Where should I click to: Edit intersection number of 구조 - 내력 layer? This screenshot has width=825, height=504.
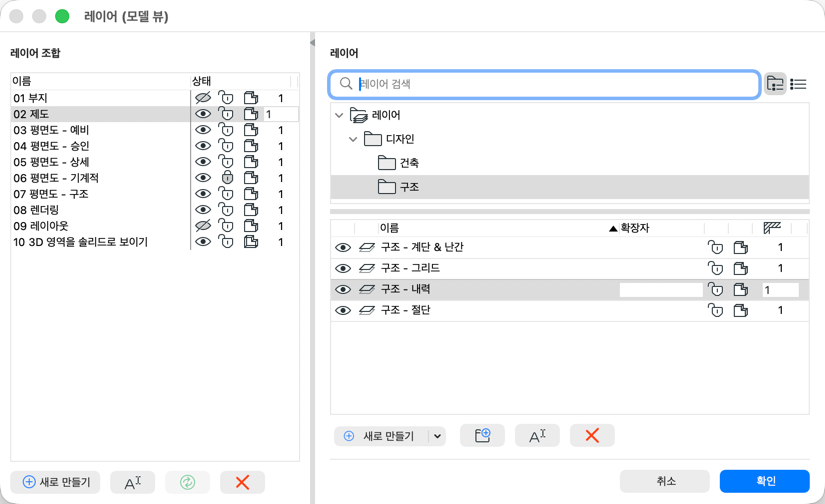click(781, 289)
